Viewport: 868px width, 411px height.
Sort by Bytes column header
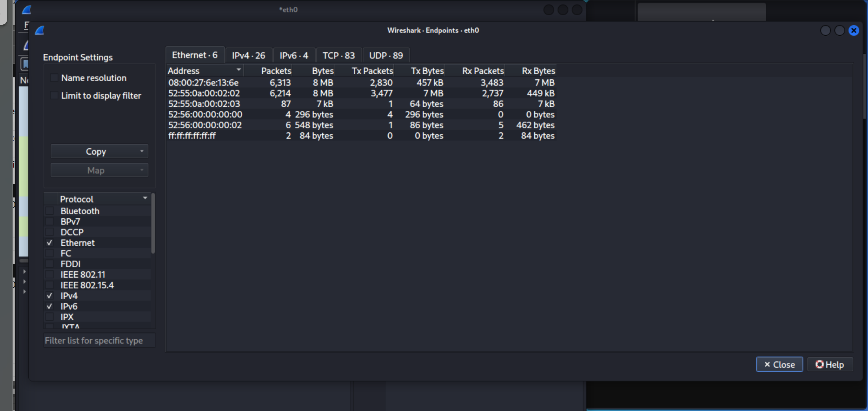(313, 71)
